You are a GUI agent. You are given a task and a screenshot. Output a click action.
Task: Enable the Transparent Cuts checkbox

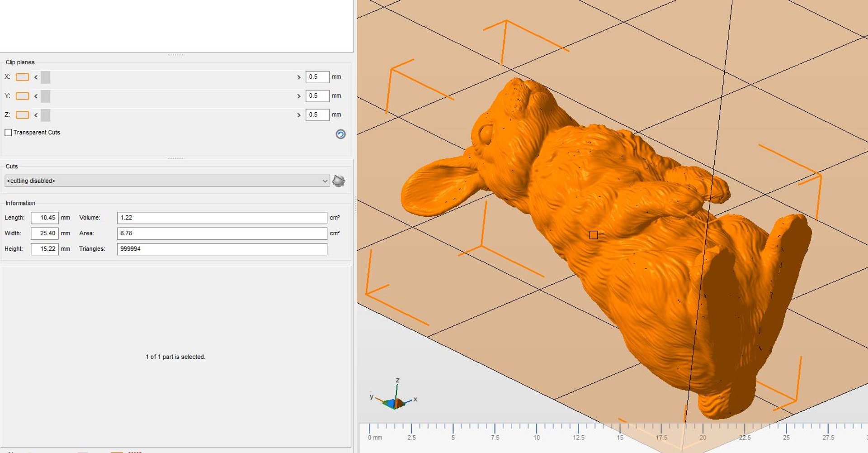8,133
